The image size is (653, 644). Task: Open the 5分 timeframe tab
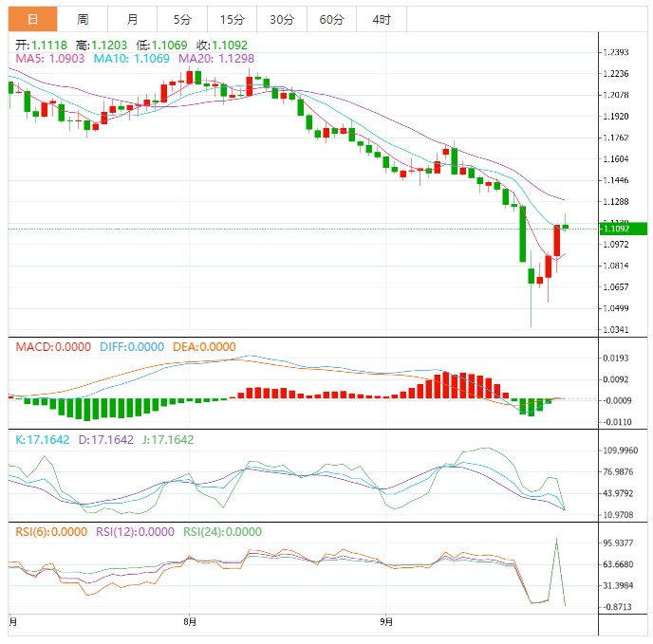tap(182, 19)
